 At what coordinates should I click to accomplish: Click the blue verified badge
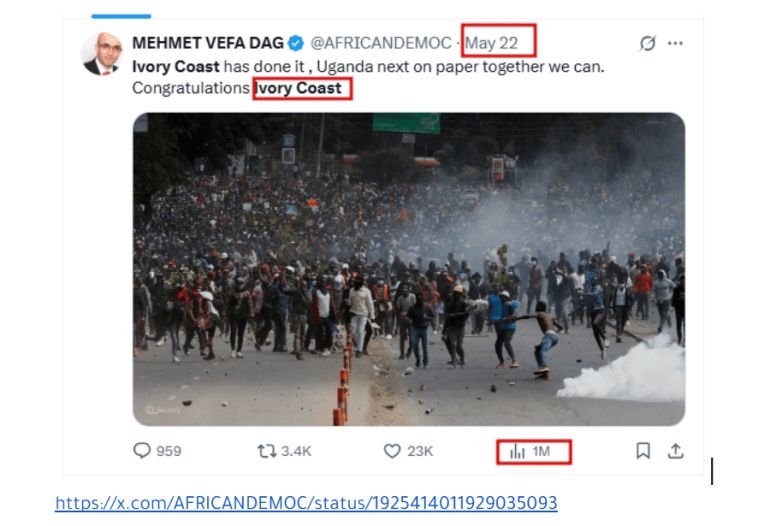click(x=296, y=43)
